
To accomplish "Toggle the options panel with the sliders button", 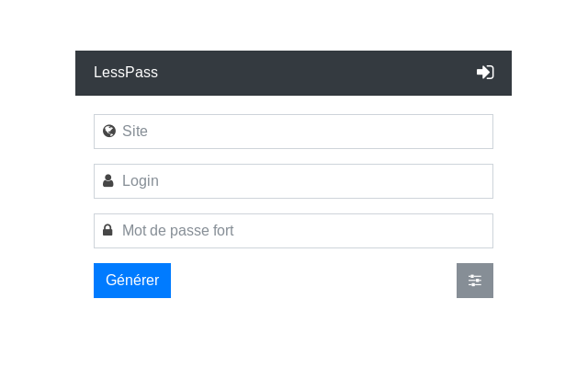I will coord(475,281).
